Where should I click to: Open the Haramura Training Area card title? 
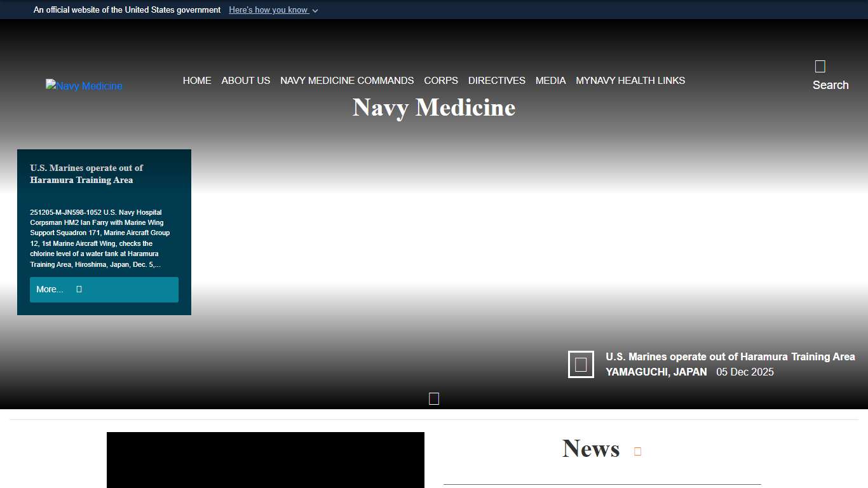86,173
